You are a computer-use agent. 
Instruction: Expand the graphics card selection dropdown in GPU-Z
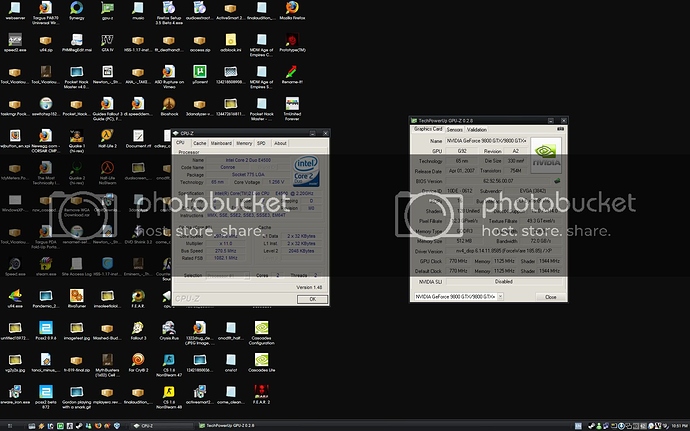pos(500,296)
